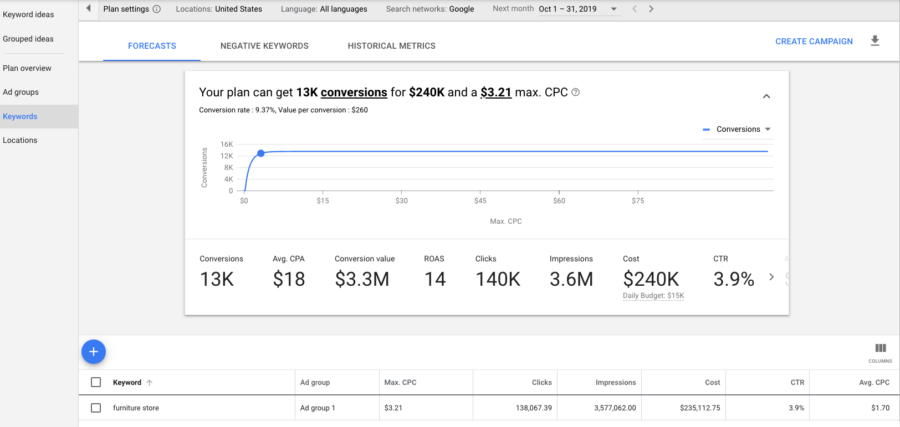Screen dimensions: 900x427
Task: Select the blue bid point on the chart
Action: 261,153
